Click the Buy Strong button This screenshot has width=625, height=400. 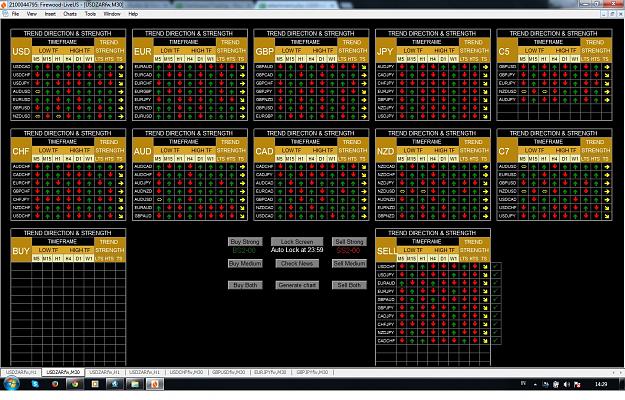click(245, 241)
